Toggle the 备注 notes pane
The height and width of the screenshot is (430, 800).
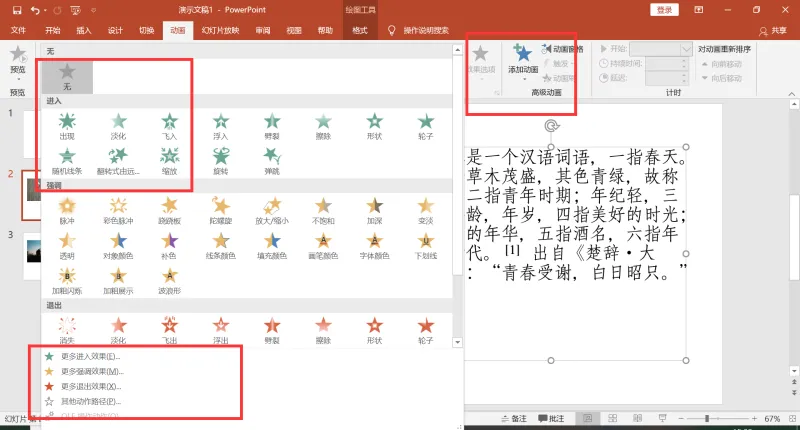pos(514,418)
